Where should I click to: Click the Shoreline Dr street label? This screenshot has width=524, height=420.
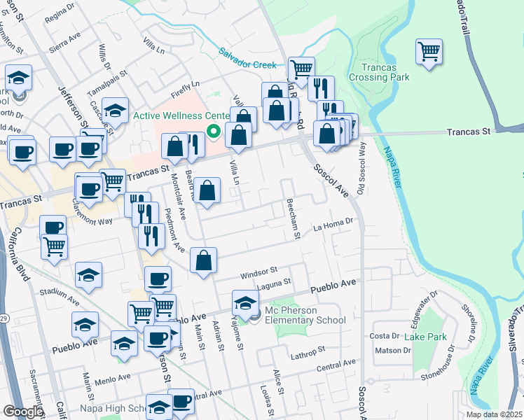468,323
